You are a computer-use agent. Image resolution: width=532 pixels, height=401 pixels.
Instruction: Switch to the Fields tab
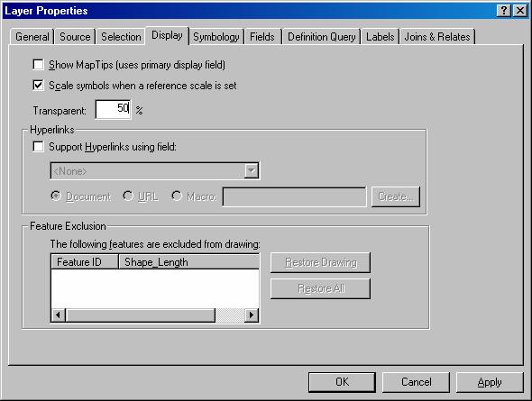tap(261, 37)
